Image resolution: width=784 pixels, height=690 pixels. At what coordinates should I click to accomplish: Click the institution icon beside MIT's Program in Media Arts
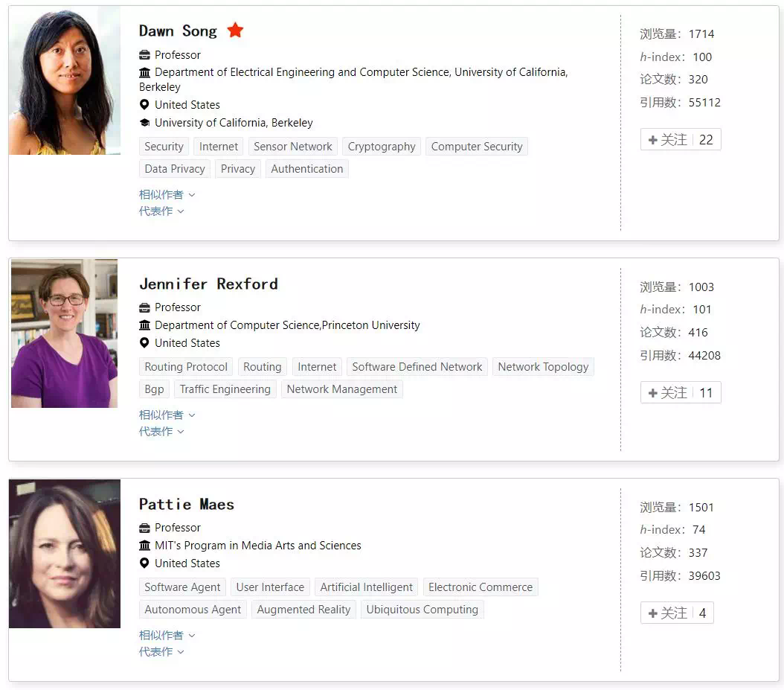144,546
